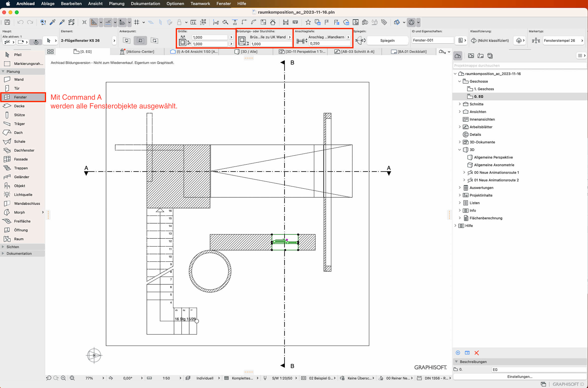Expand the Schnitte tree folder
The height and width of the screenshot is (388, 588).
(460, 104)
